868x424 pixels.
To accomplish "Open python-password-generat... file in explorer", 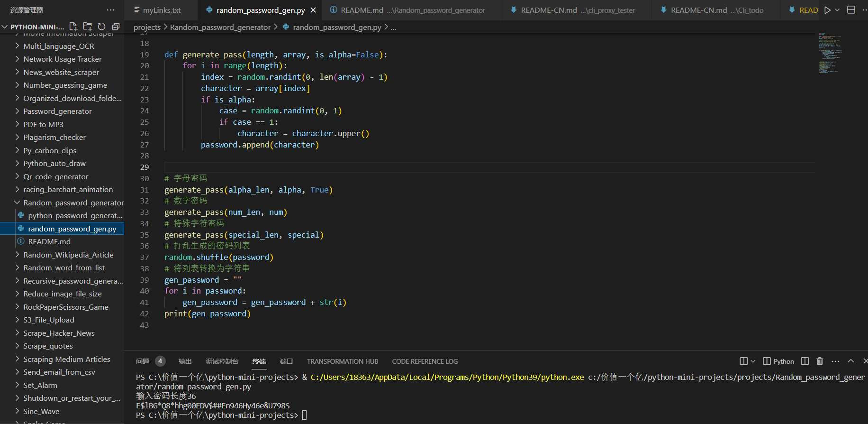I will pyautogui.click(x=62, y=215).
